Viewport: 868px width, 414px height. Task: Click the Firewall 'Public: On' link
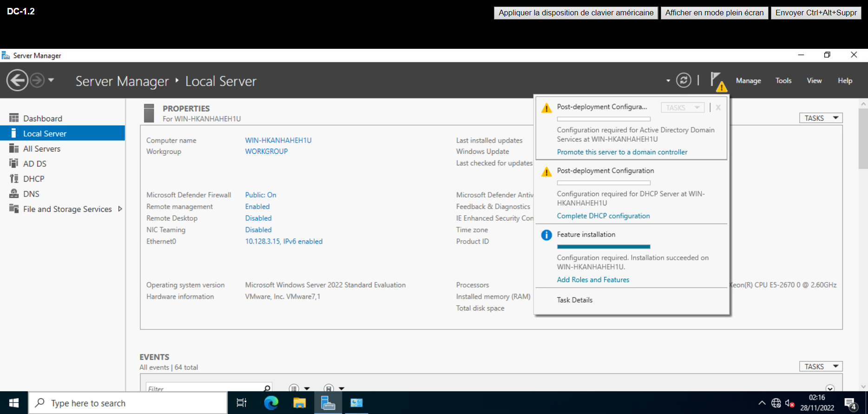[261, 195]
